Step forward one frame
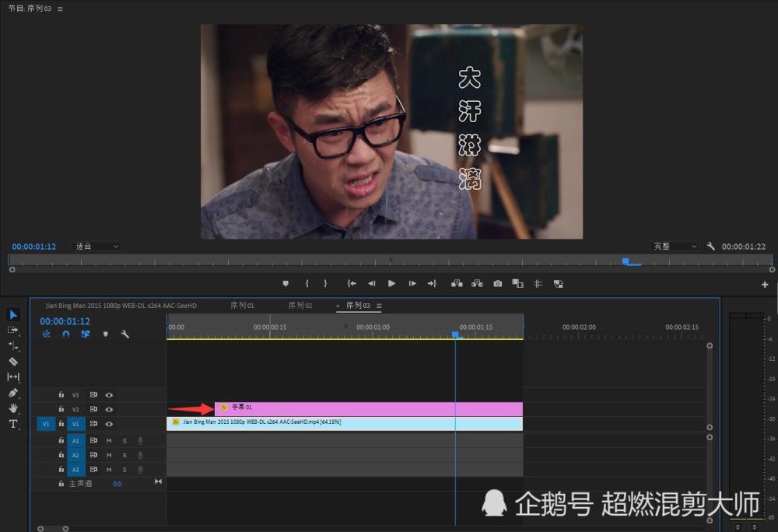 [x=412, y=284]
